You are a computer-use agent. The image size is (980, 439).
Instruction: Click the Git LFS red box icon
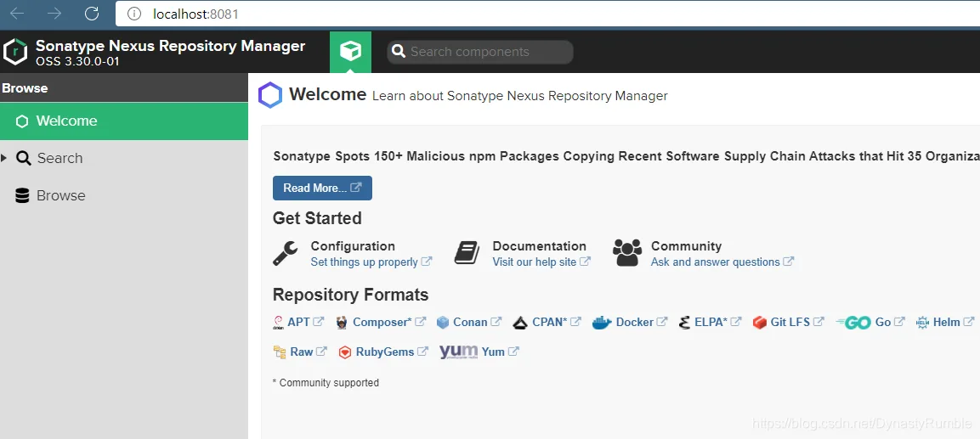pos(759,323)
